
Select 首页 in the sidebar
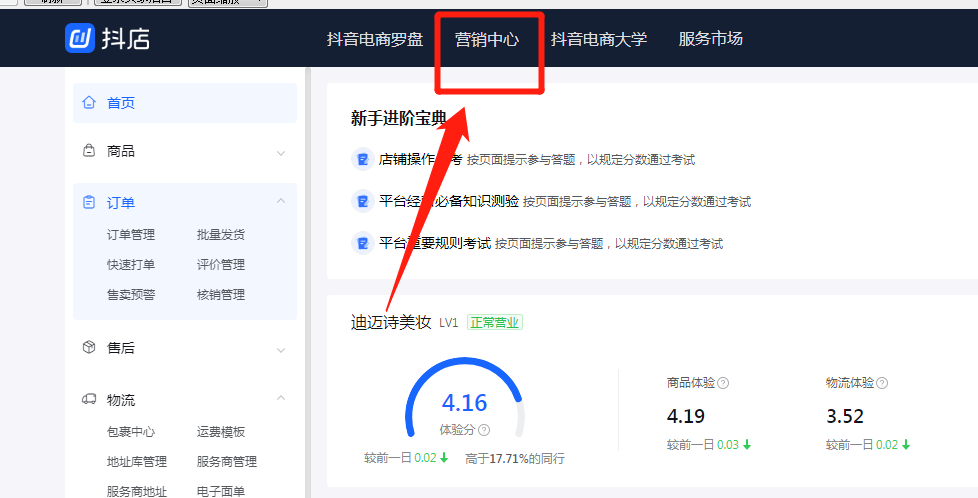185,103
